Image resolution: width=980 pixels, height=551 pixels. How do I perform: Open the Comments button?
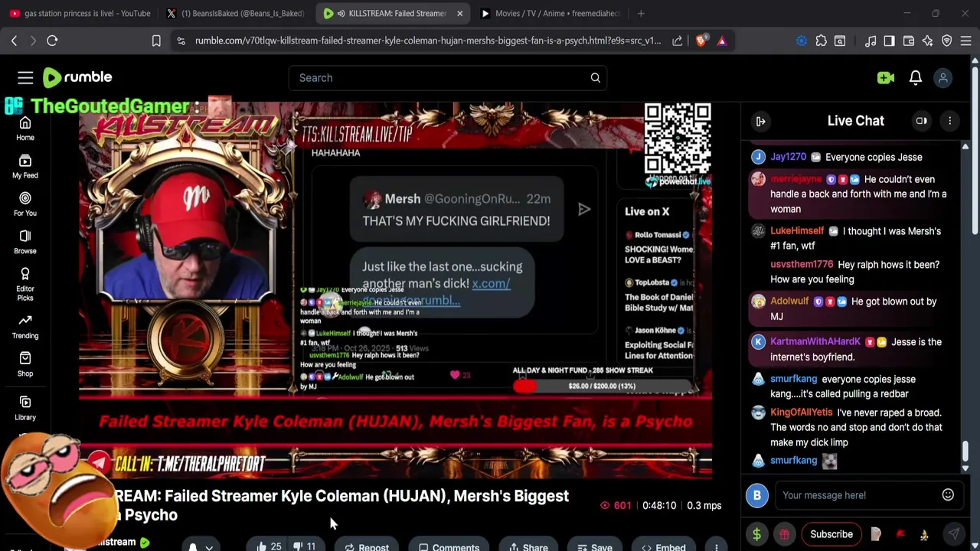449,546
